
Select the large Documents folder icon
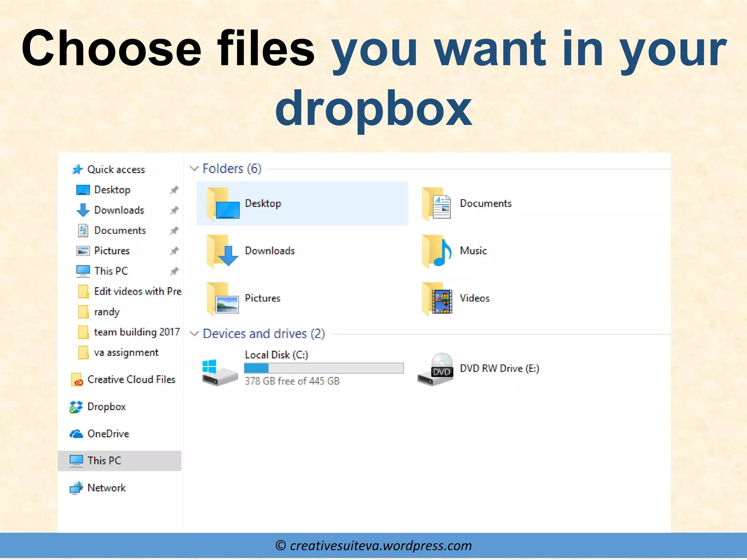436,203
